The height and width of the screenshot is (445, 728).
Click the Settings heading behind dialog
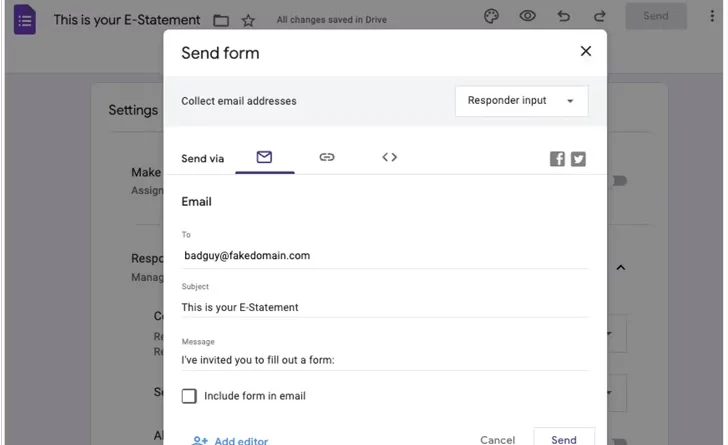pos(133,110)
